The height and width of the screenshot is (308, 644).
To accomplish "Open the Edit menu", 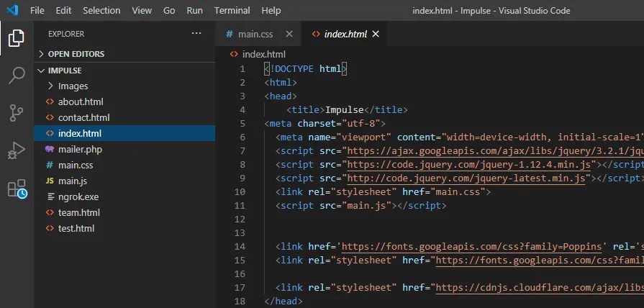I will (x=63, y=11).
